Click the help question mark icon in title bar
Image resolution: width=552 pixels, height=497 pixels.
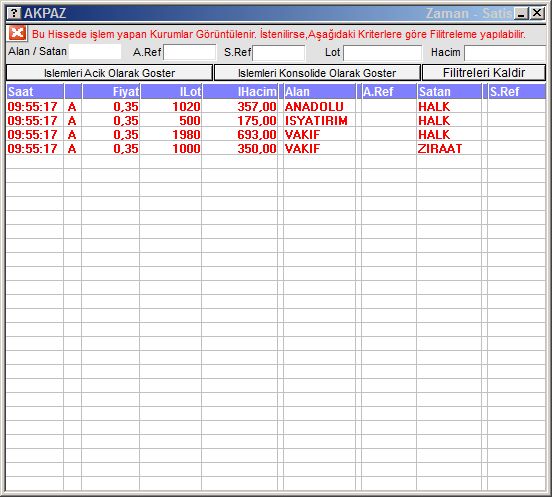14,13
